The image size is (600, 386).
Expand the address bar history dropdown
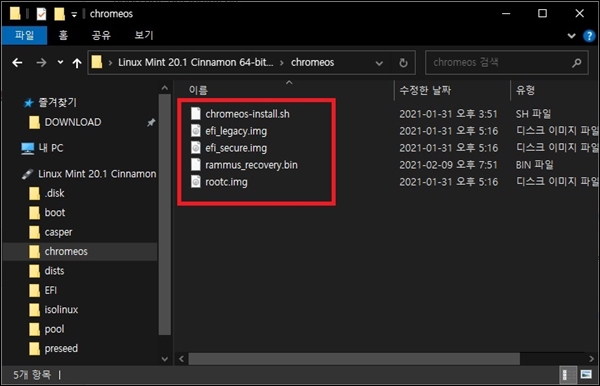(379, 63)
